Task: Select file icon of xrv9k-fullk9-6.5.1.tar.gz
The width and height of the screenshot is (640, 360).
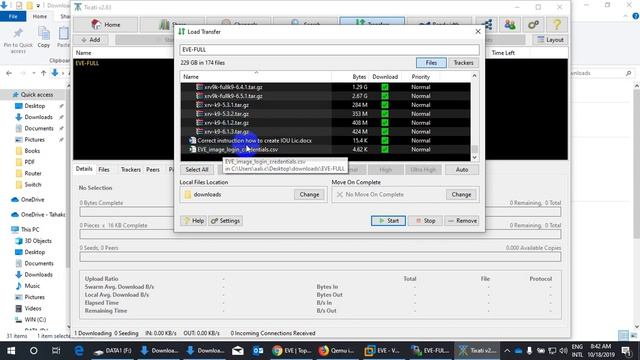Action: [x=199, y=96]
